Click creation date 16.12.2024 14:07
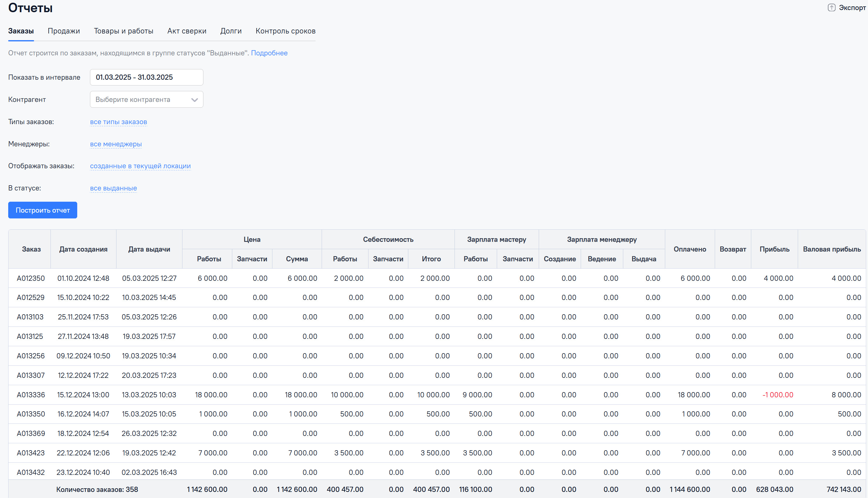 [x=83, y=414]
